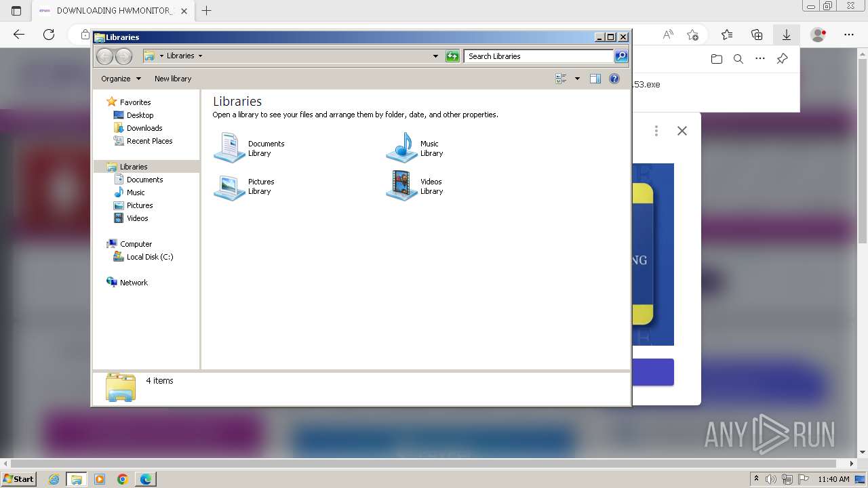Screen dimensions: 868x488
Task: Open Internet Explorer from taskbar
Action: (54, 479)
